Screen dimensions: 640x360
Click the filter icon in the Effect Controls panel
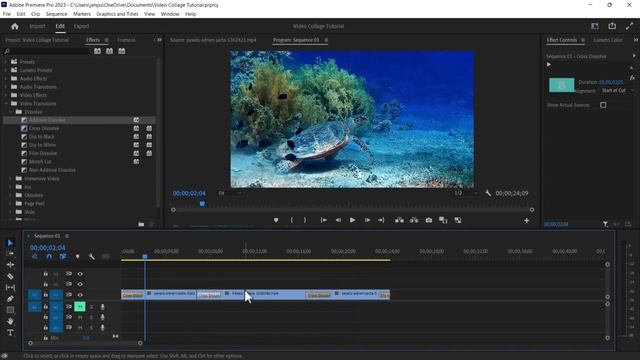[x=605, y=224]
